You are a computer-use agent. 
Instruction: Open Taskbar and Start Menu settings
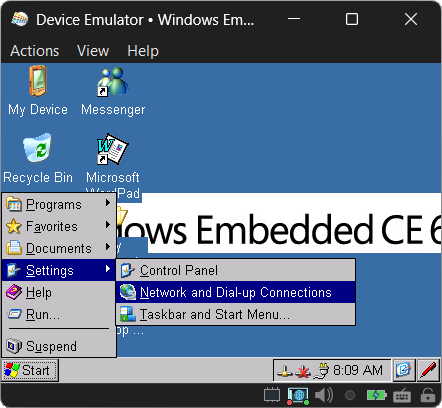236,314
